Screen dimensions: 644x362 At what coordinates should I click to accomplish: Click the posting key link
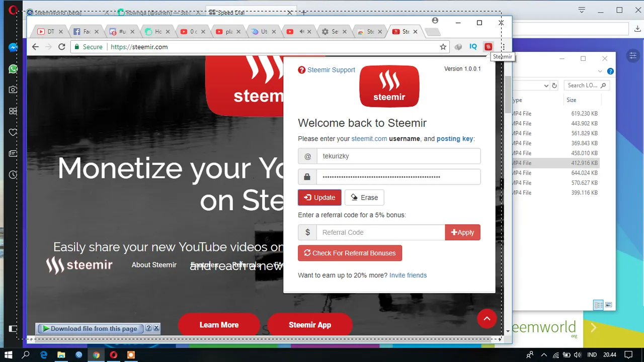coord(455,139)
